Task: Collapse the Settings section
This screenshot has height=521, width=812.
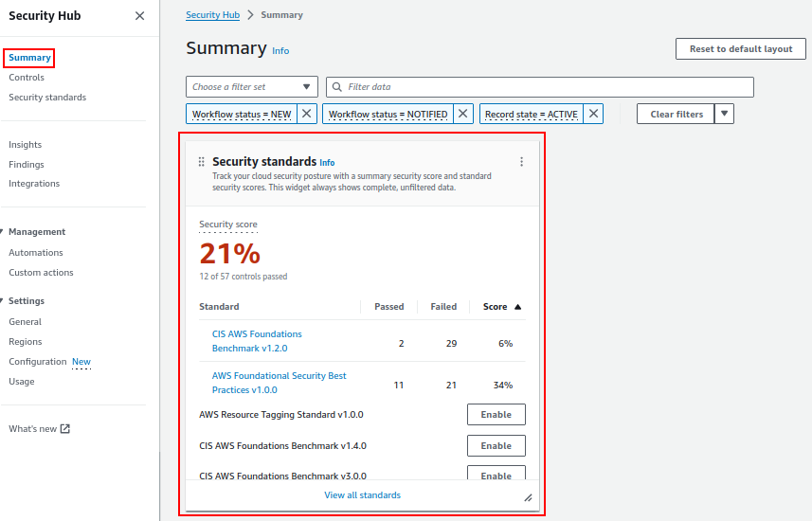Action: [x=2, y=301]
